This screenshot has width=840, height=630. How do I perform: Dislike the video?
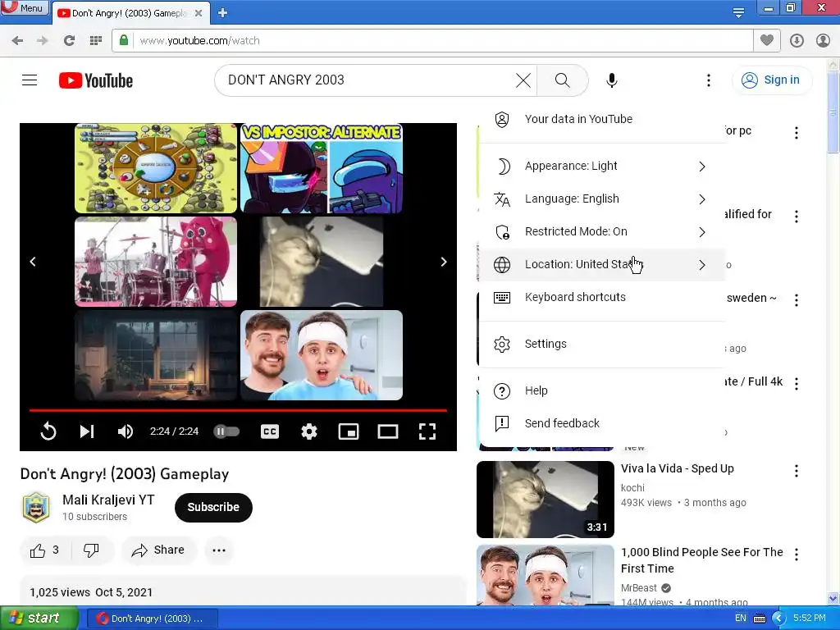92,550
